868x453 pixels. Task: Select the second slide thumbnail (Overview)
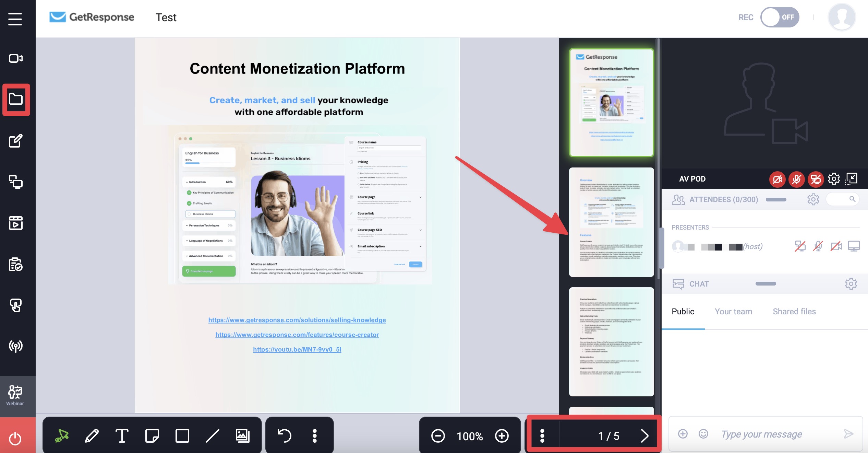click(612, 222)
